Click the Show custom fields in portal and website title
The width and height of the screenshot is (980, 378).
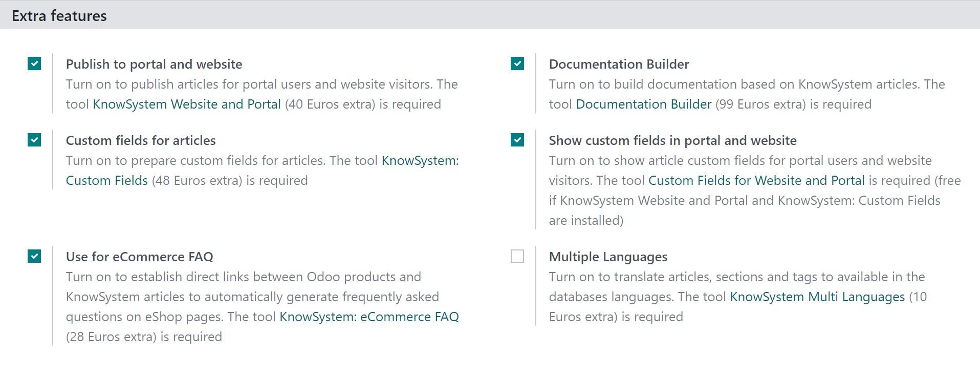coord(672,140)
